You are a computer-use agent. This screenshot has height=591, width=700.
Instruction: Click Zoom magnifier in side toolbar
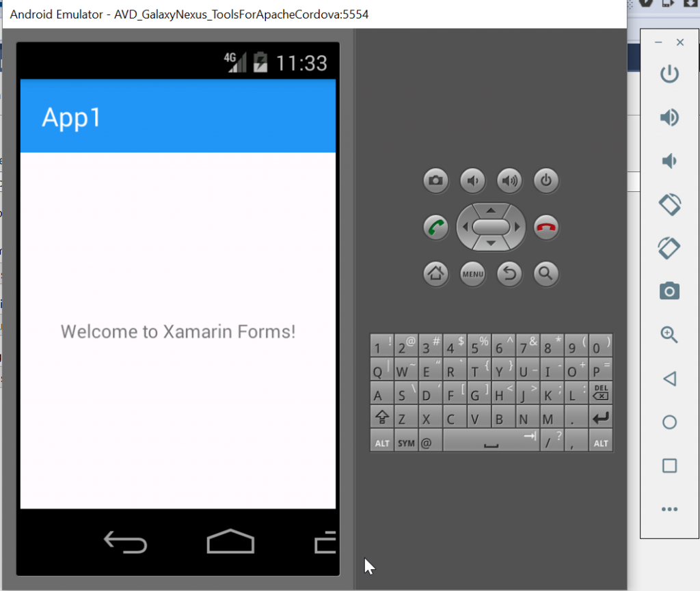coord(669,335)
